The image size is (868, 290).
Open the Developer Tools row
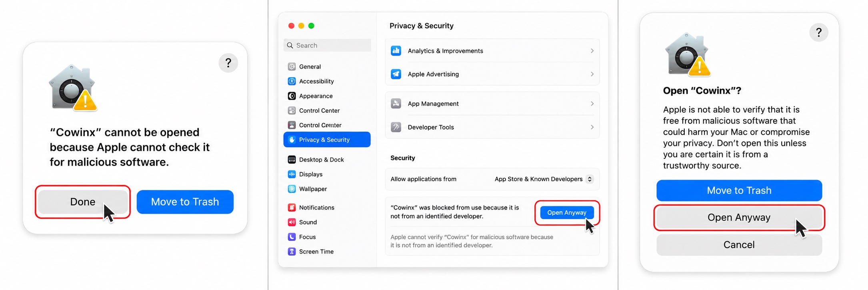tap(492, 127)
